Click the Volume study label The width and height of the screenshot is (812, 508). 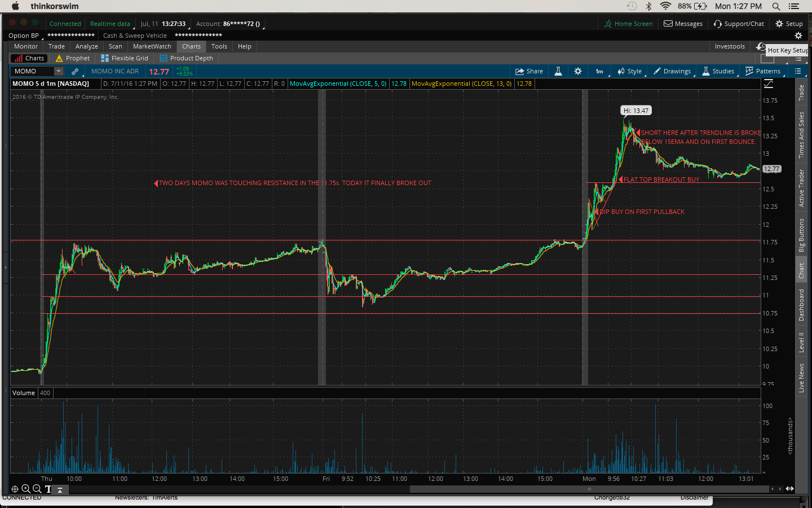[24, 393]
